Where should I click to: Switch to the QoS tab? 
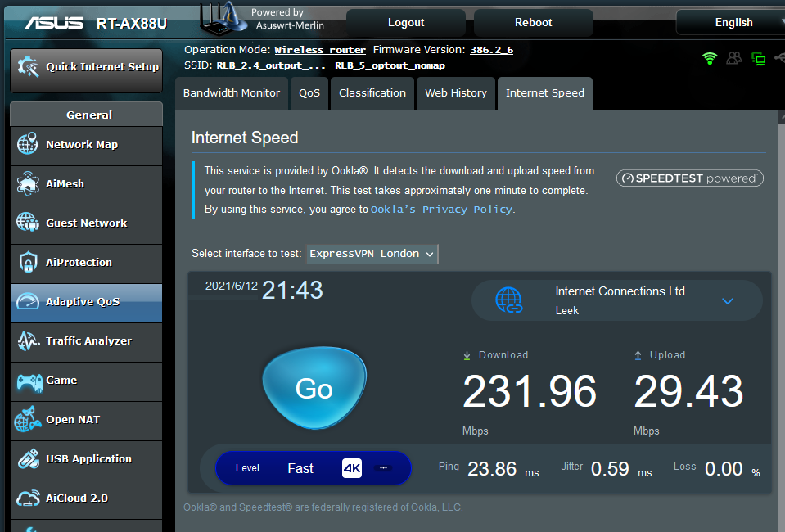[x=309, y=93]
